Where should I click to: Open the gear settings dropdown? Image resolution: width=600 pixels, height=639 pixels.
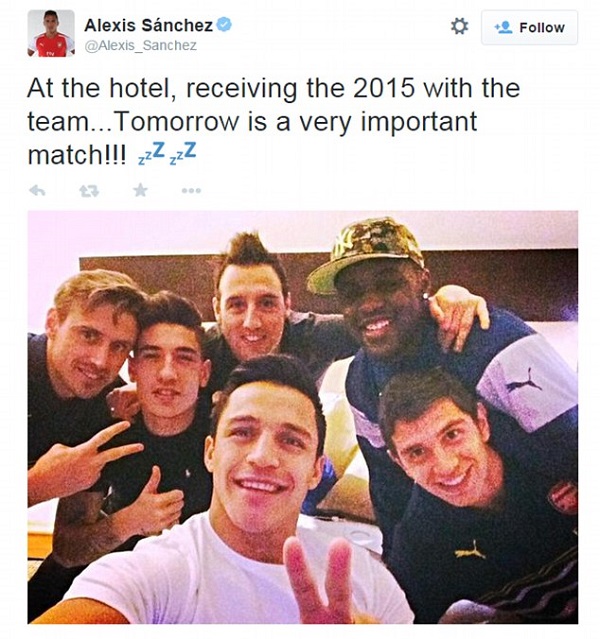pyautogui.click(x=459, y=27)
